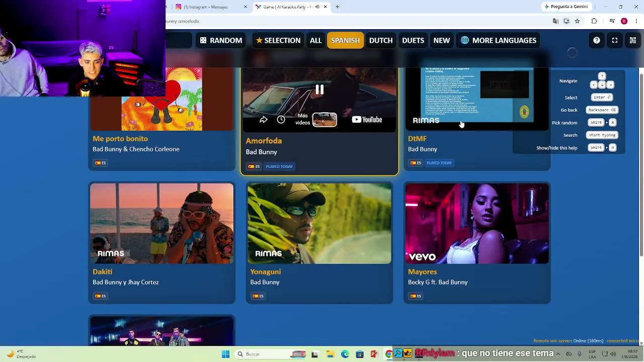Viewport: 644px width, 362px height.
Task: Pause the Amorfoda video preview
Action: point(319,90)
